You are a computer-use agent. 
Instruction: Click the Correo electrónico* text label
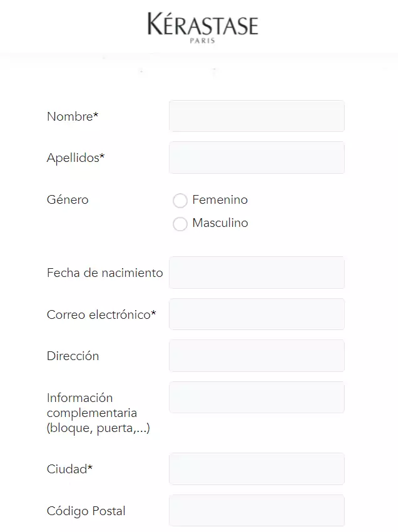click(x=101, y=314)
